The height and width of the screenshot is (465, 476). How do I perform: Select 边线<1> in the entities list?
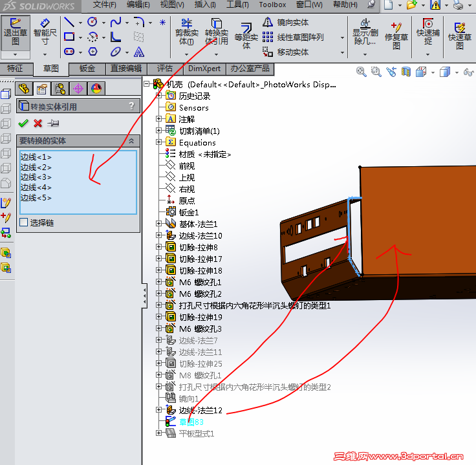pos(36,157)
